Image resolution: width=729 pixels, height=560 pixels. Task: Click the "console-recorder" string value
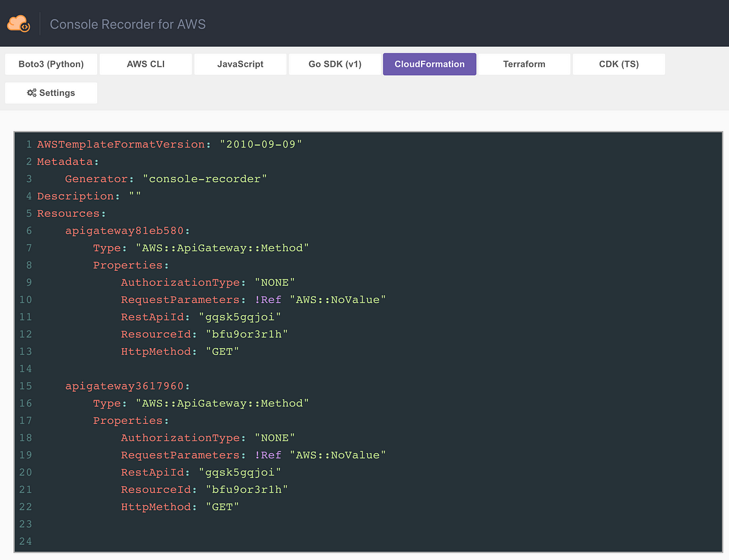coord(205,179)
